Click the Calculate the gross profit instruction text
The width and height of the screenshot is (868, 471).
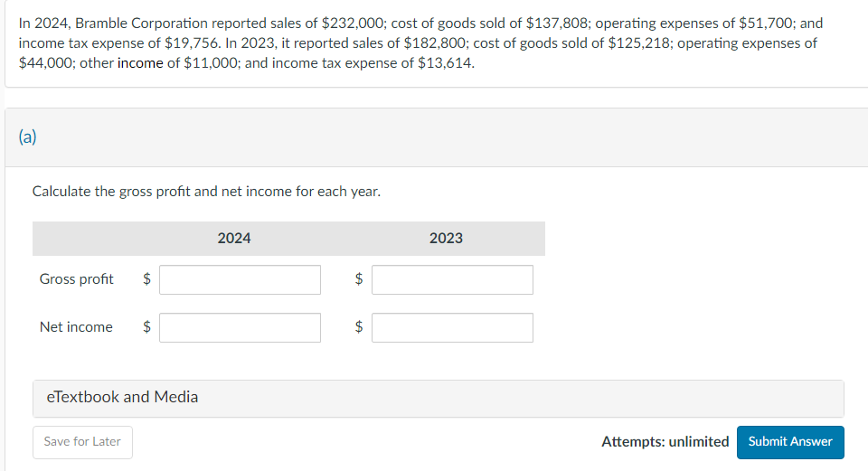[206, 192]
